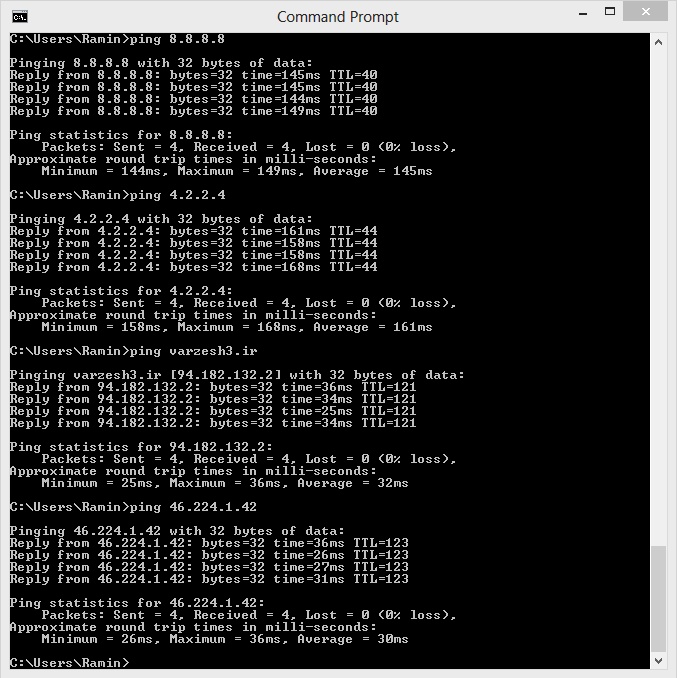Click the final C:\Users\Ramin> prompt line
The image size is (677, 678).
tap(70, 662)
